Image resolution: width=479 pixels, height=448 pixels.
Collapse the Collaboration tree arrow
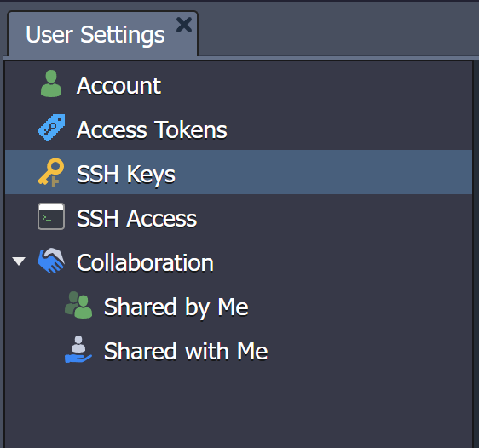(x=19, y=261)
